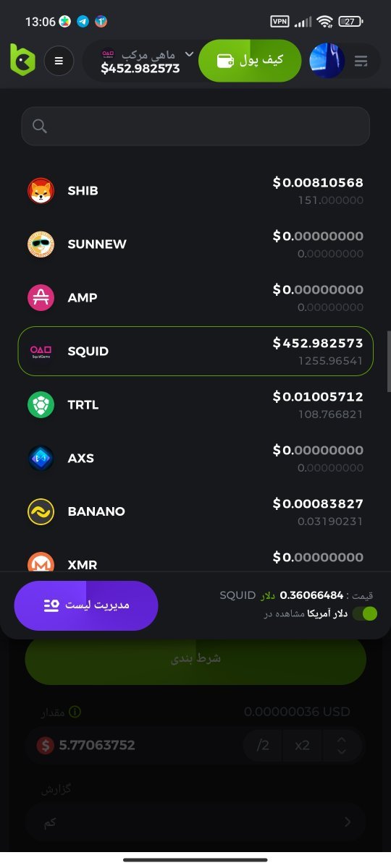
Task: Select the pink AMP coin icon
Action: click(41, 298)
